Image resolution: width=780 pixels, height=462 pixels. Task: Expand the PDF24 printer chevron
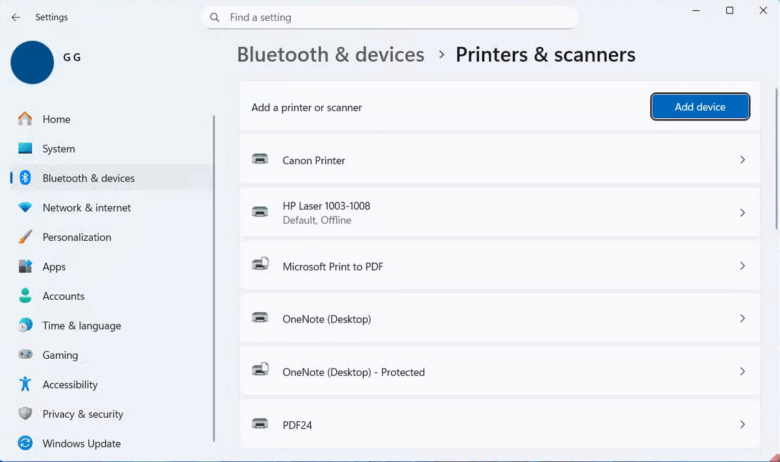(742, 424)
